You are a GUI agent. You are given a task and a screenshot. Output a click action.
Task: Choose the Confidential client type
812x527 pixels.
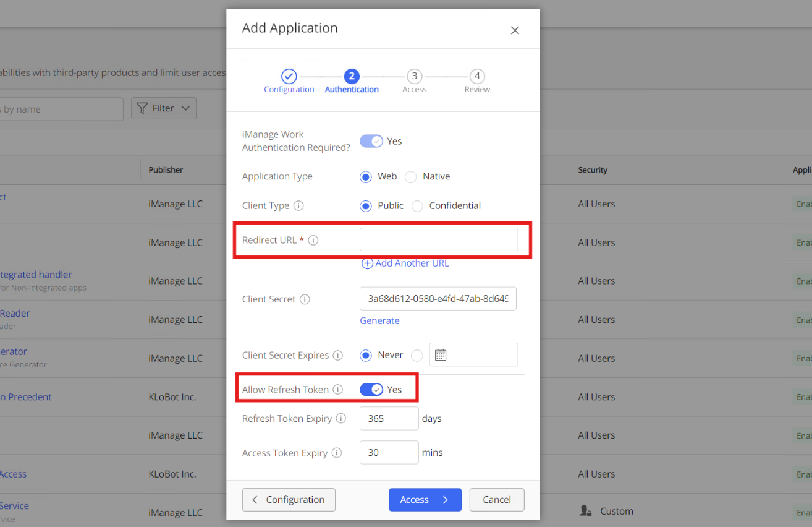point(417,206)
